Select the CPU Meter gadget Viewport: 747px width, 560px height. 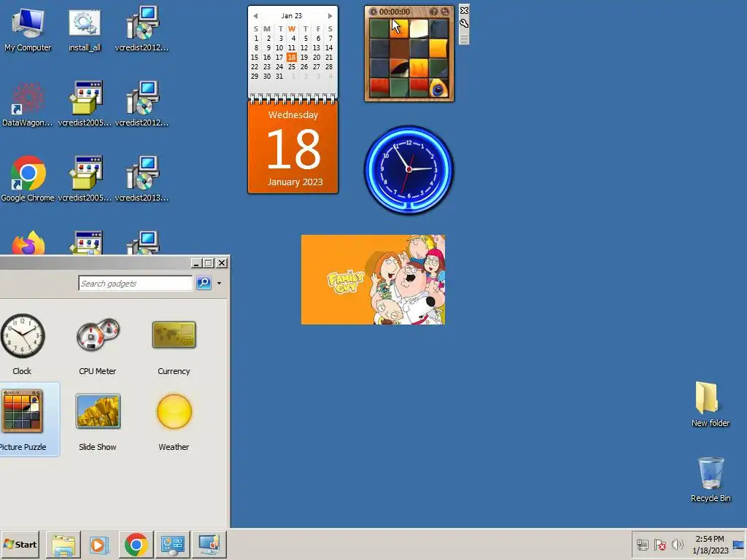tap(98, 344)
